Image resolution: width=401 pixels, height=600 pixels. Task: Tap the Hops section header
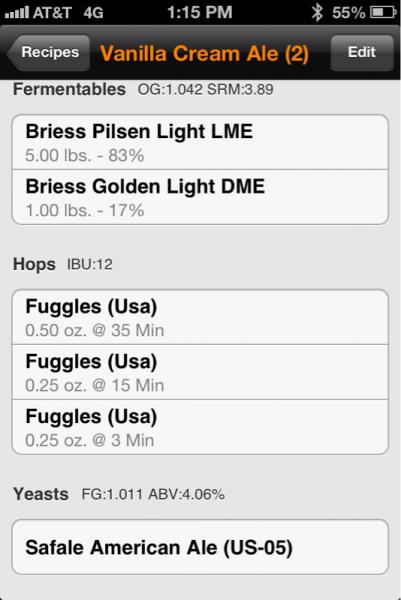click(34, 264)
